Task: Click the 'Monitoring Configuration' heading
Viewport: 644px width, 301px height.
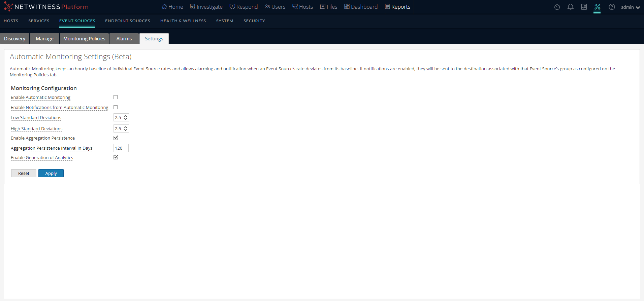Action: pyautogui.click(x=44, y=88)
